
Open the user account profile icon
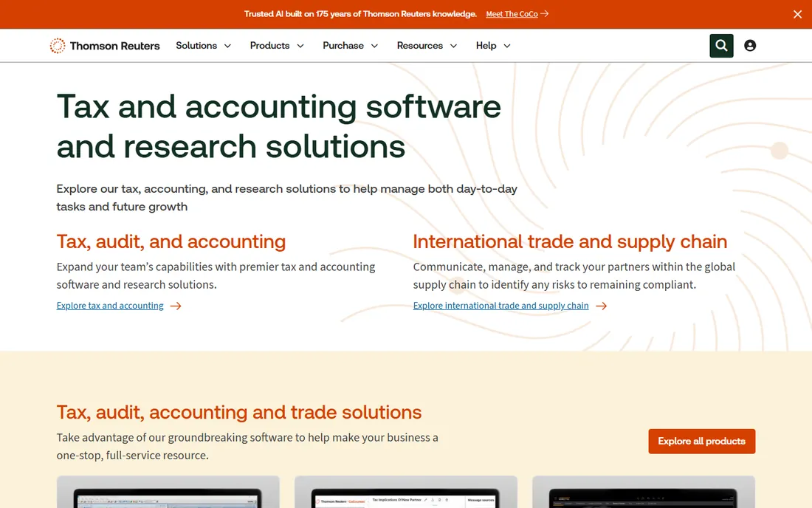coord(750,46)
